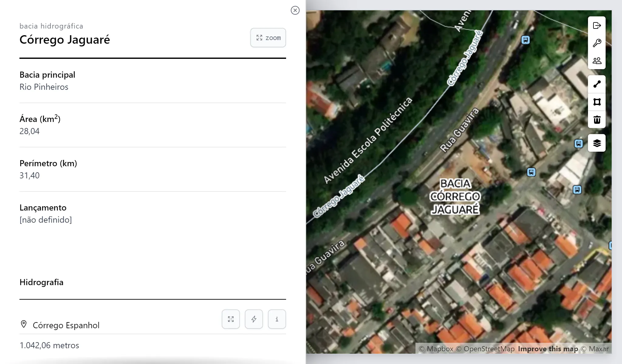Click the Avenida Escola Politécnica street label
622x364 pixels.
[x=368, y=140]
